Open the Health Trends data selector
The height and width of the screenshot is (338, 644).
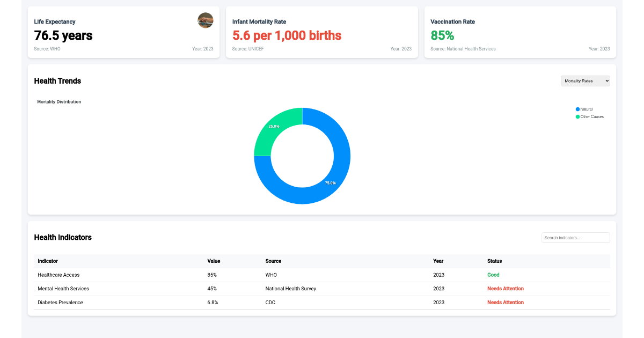(585, 80)
